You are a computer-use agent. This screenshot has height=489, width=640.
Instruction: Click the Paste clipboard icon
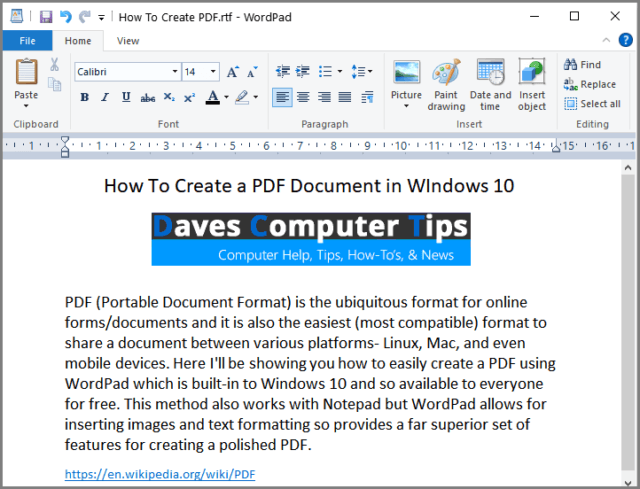click(27, 71)
